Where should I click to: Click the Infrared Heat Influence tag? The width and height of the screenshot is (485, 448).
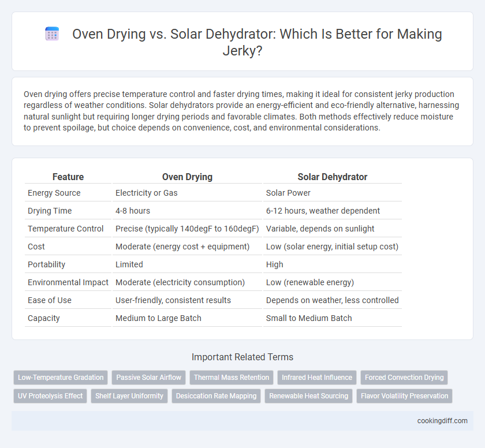[x=317, y=378]
